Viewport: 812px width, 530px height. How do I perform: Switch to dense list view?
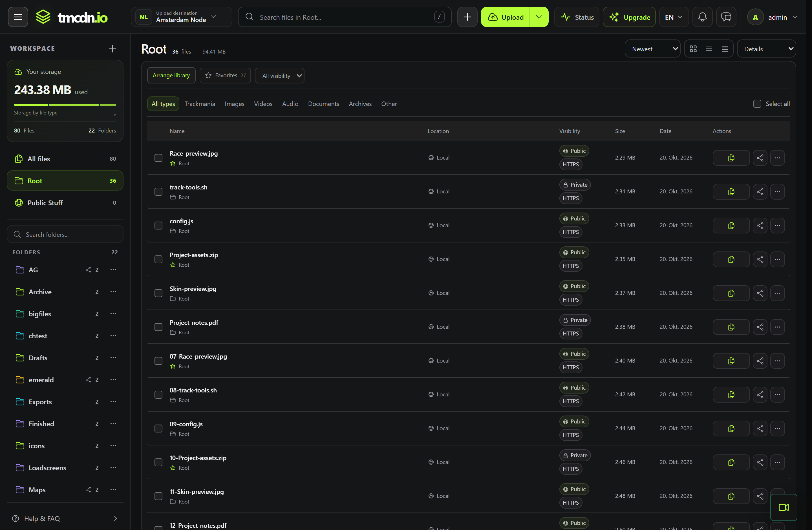(725, 49)
